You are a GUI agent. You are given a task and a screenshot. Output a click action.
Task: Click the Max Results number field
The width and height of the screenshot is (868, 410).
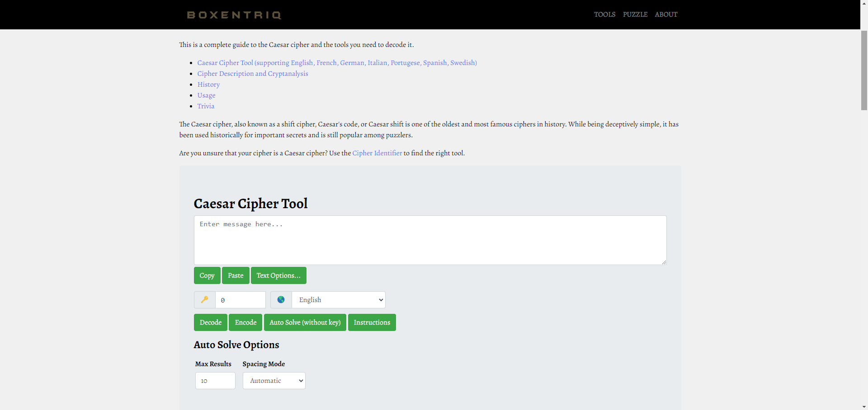pos(215,381)
